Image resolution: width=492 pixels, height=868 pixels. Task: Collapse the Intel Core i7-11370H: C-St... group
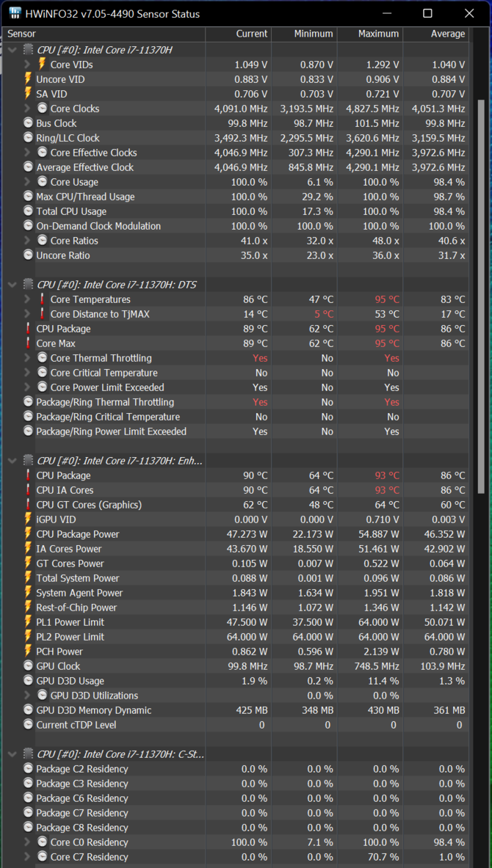(x=12, y=754)
